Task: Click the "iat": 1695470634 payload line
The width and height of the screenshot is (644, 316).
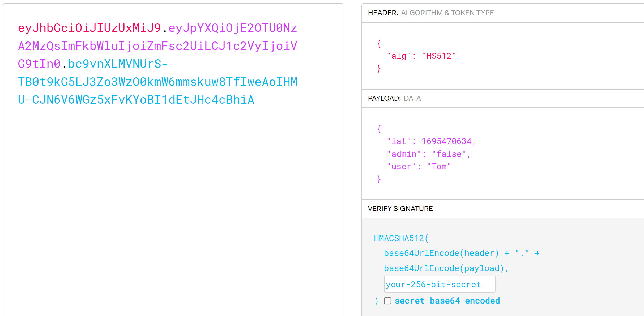Action: pyautogui.click(x=431, y=141)
